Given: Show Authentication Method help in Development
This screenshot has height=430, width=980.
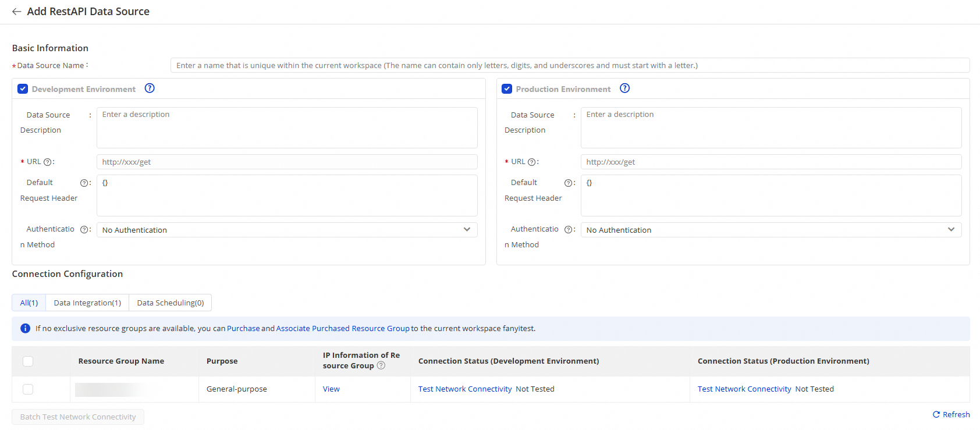Looking at the screenshot, I should point(84,230).
